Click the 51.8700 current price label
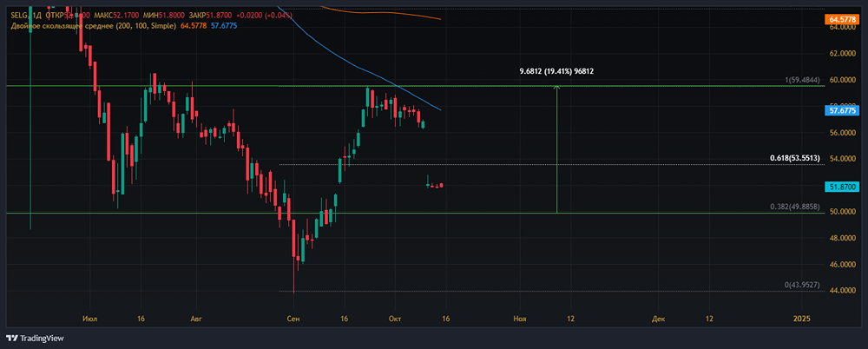Screen dimensions: 868x349 click(841, 188)
